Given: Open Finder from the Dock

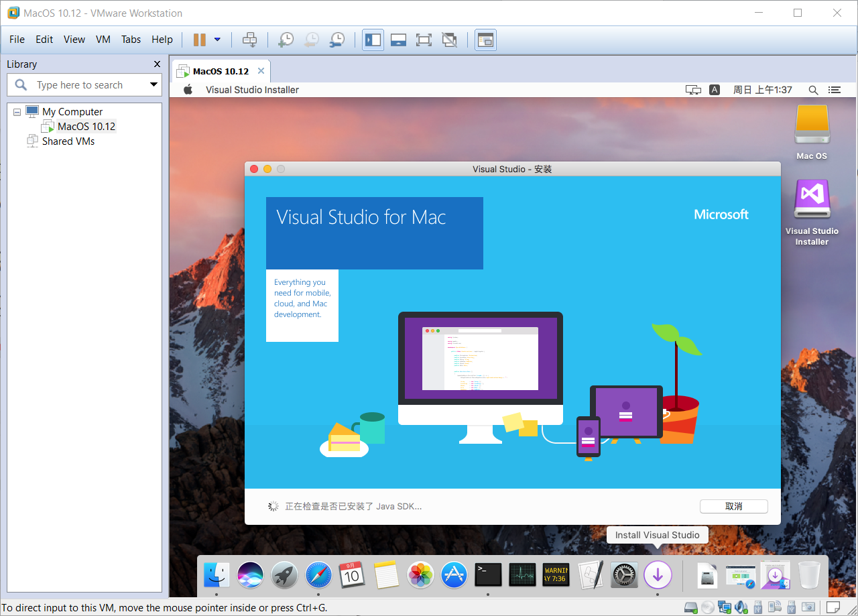Looking at the screenshot, I should pyautogui.click(x=217, y=574).
